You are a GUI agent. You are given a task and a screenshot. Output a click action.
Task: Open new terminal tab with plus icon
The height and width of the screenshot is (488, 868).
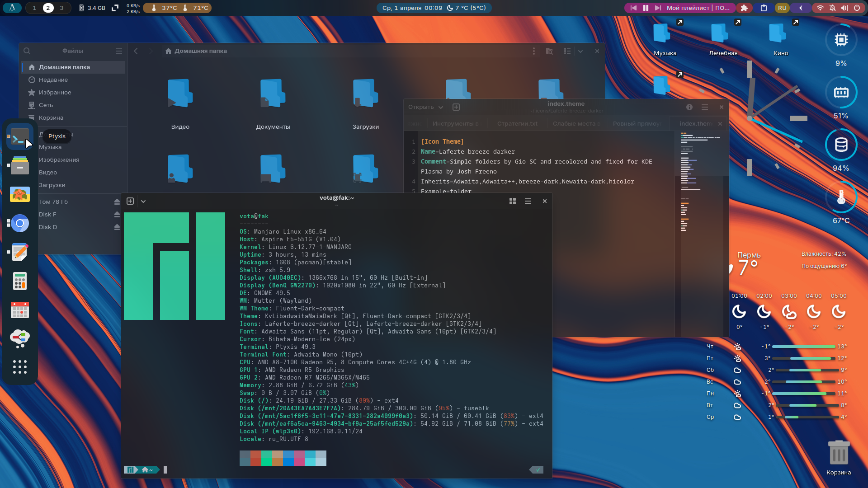[x=130, y=201]
